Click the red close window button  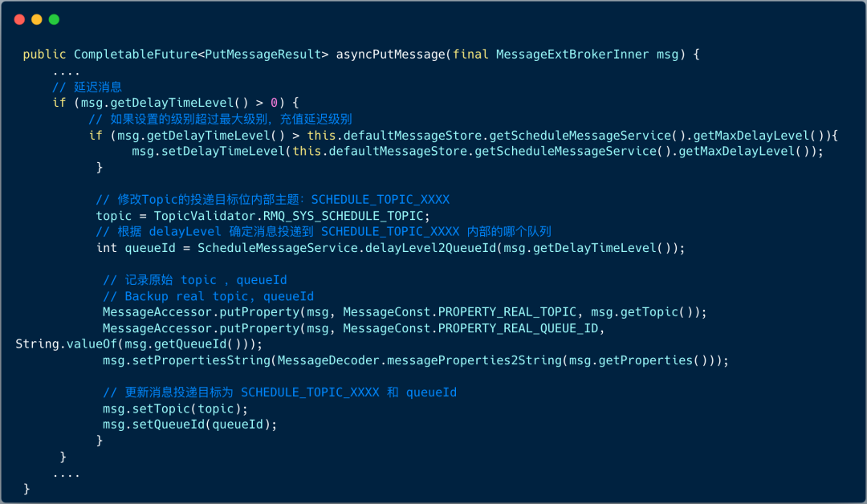coord(19,19)
